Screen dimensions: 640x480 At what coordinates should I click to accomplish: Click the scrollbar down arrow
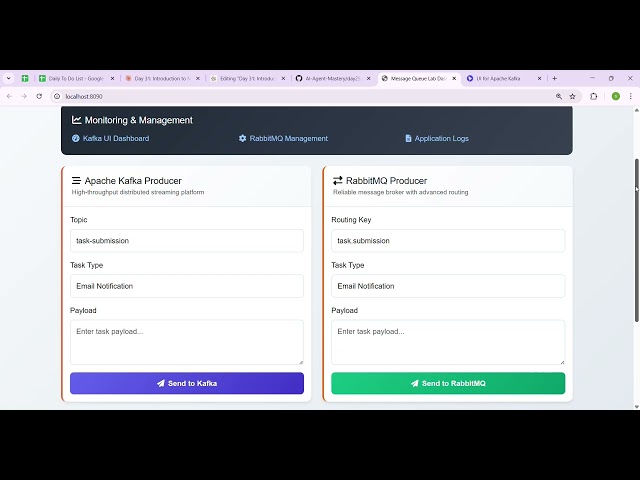point(637,407)
